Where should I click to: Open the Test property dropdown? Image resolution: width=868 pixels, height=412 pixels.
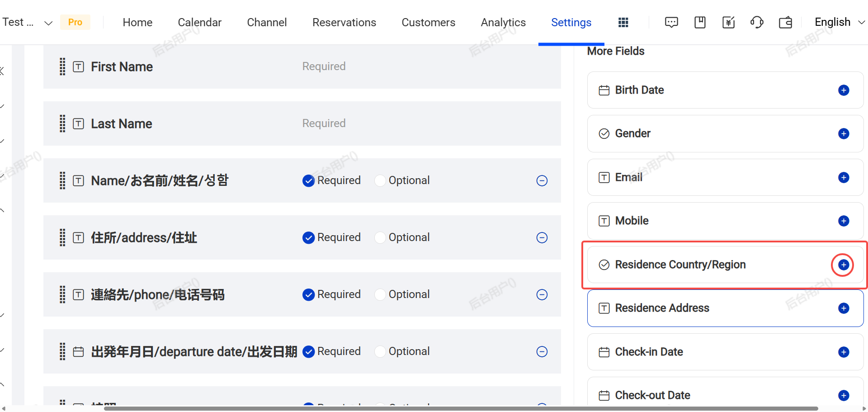click(28, 22)
